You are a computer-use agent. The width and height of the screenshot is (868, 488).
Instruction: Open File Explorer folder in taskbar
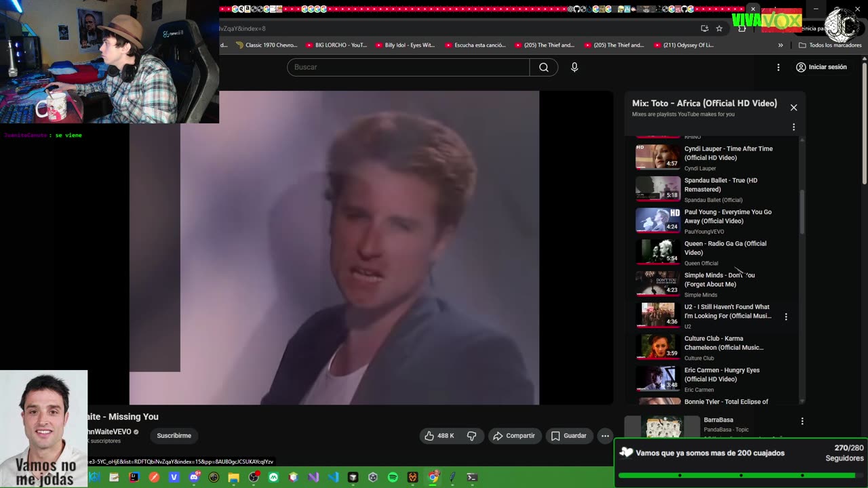(233, 477)
